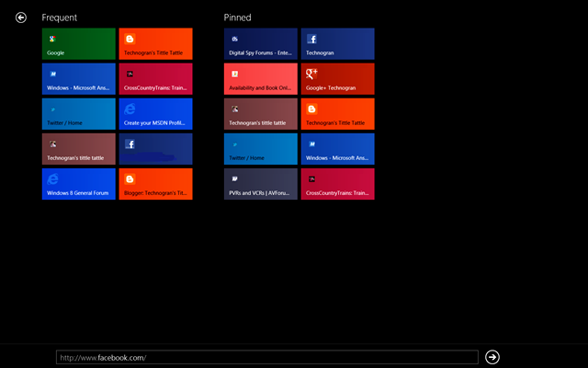
Task: Open brown Technogran's tittle tattle tile in Pinned
Action: 261,114
